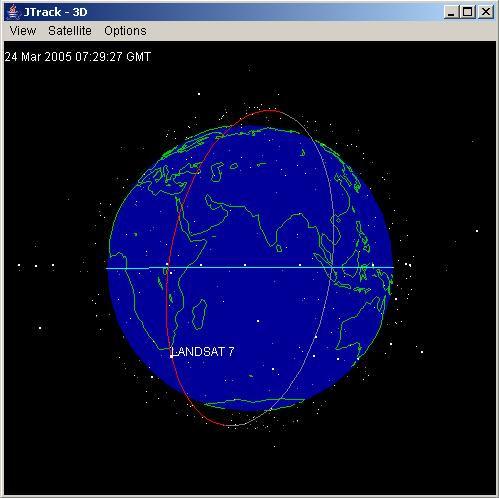
Task: Click the Java icon in title bar
Action: pyautogui.click(x=13, y=12)
